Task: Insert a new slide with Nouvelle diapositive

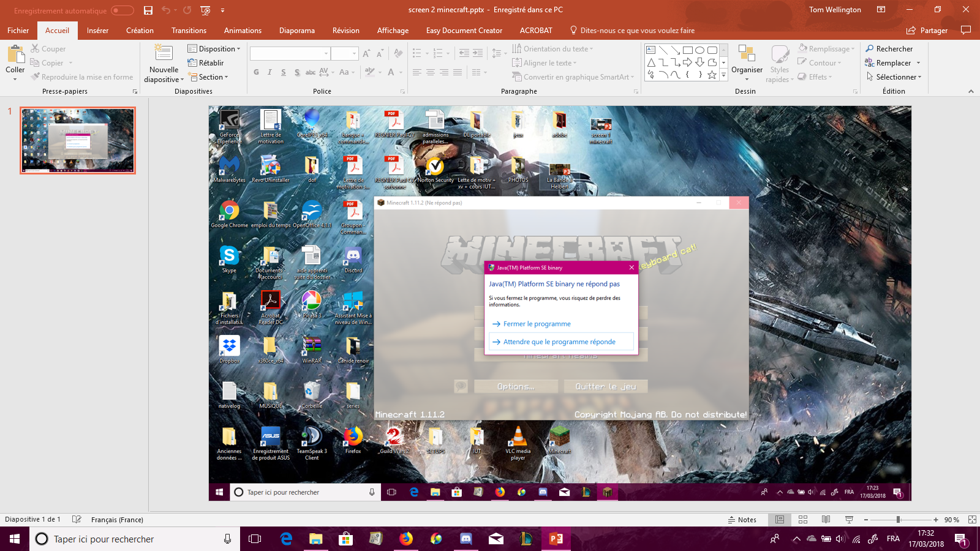Action: [x=164, y=64]
